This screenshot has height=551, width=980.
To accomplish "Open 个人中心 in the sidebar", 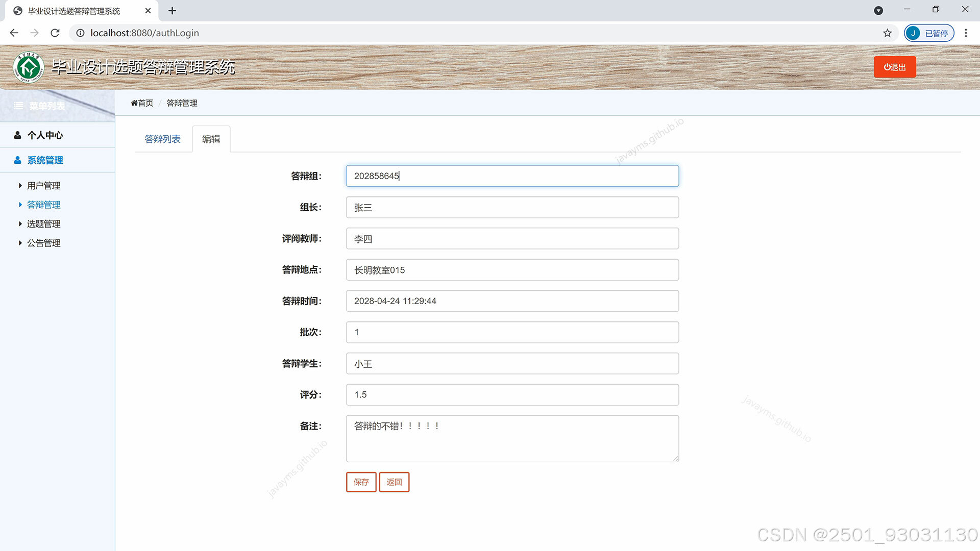I will [57, 135].
